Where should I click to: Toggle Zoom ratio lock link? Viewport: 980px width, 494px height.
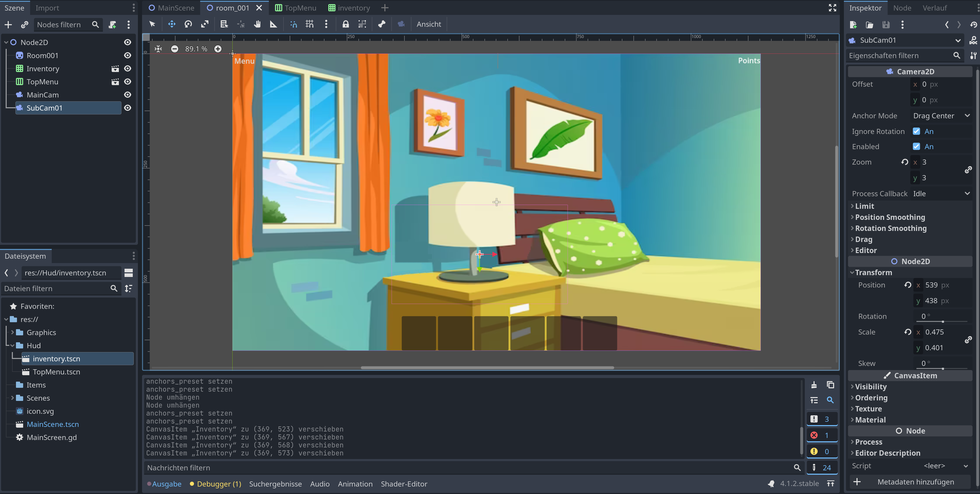coord(969,170)
